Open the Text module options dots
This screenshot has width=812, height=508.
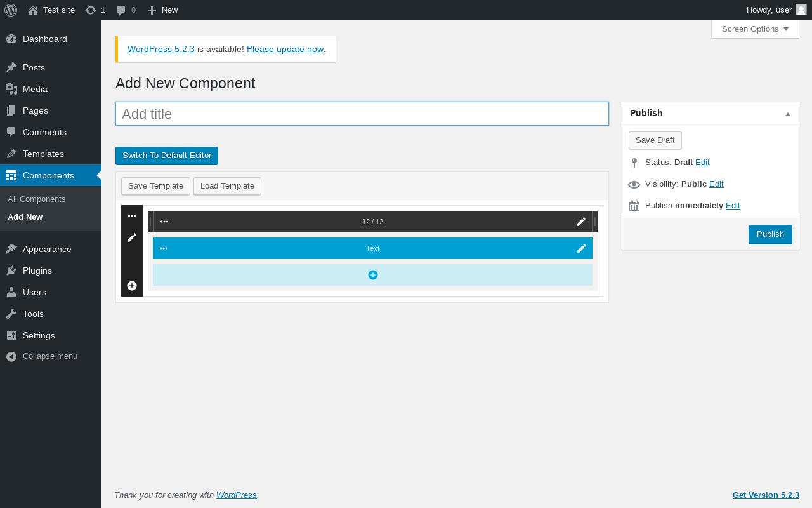164,248
